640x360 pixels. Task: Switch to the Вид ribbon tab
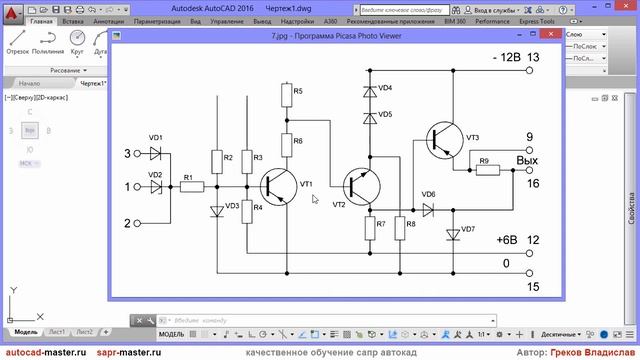click(196, 21)
